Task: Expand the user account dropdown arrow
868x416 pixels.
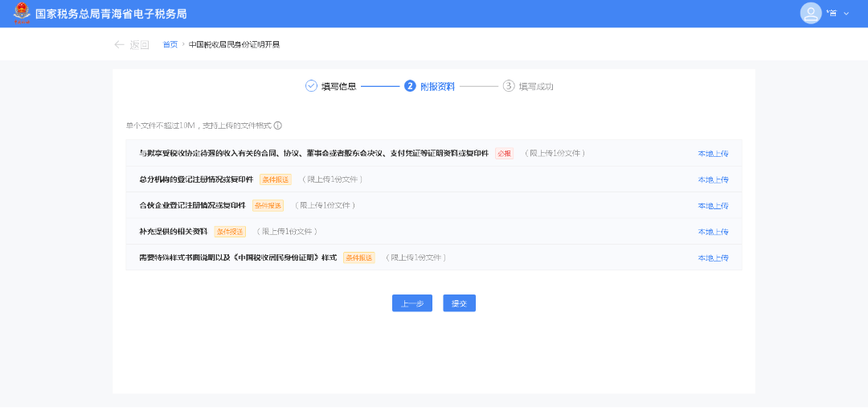Action: [x=846, y=14]
